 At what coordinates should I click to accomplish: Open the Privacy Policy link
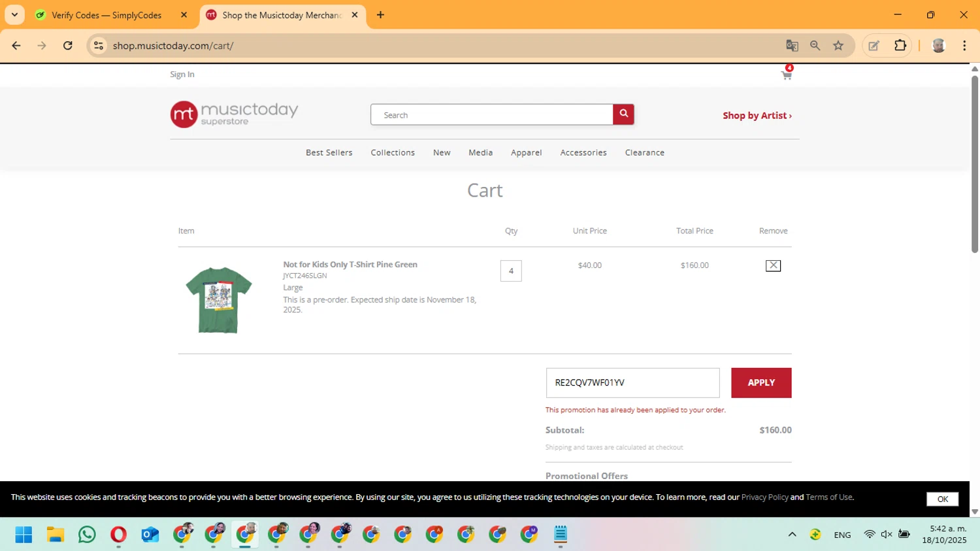764,497
